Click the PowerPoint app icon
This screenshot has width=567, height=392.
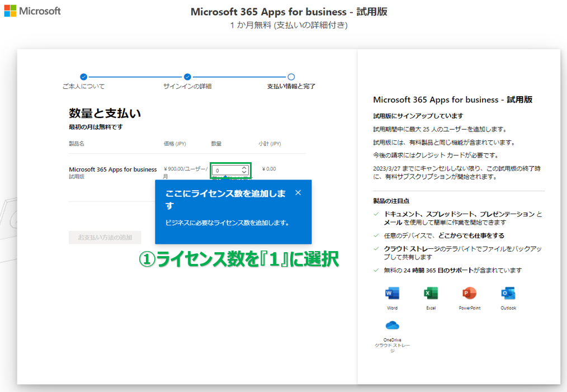pyautogui.click(x=469, y=293)
